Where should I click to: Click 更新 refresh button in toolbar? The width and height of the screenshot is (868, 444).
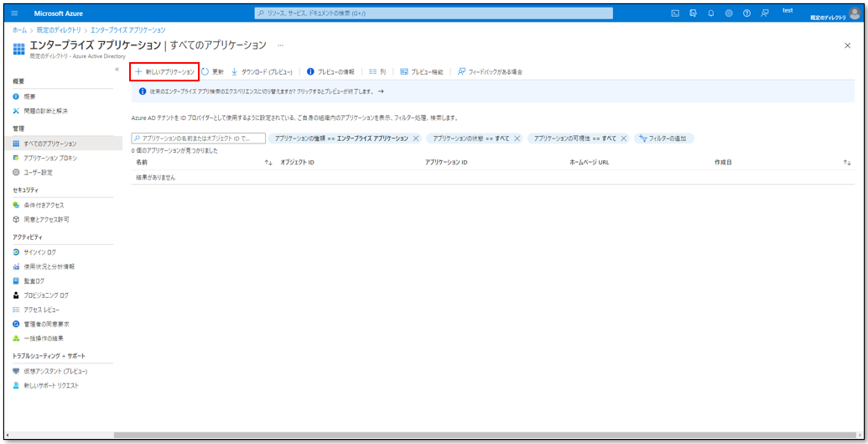click(x=213, y=72)
